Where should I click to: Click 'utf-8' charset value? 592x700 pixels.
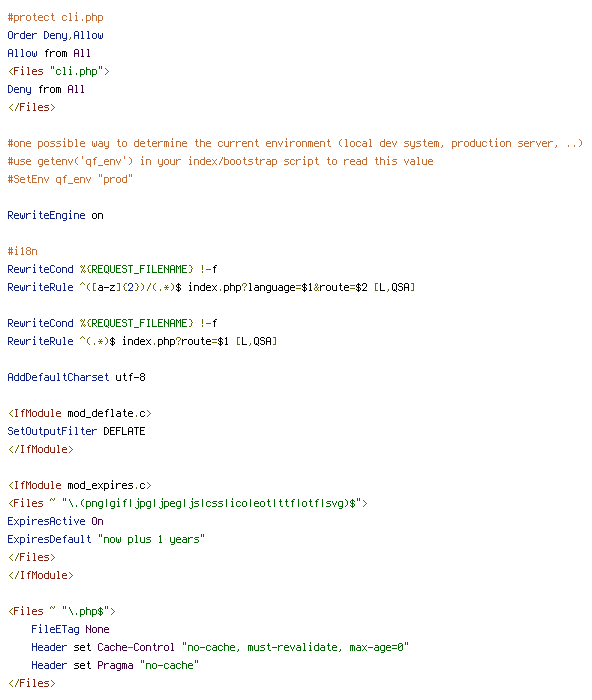pos(130,377)
